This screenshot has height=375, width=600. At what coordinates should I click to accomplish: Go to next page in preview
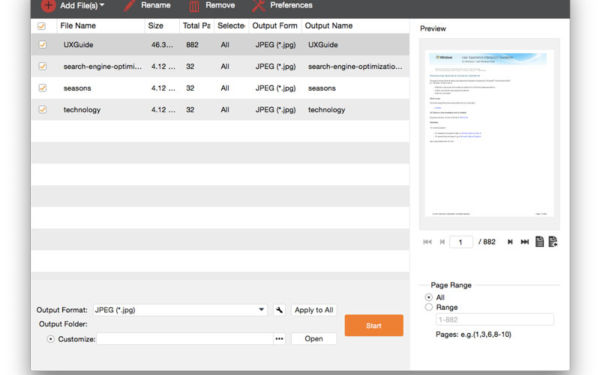[510, 242]
